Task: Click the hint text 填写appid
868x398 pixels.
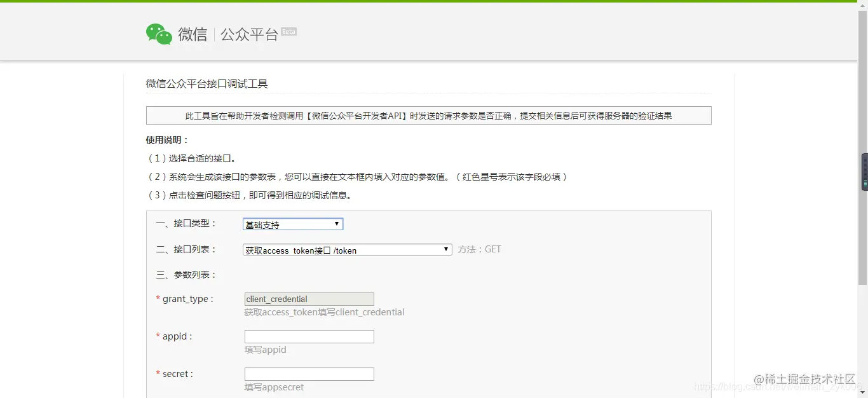Action: [266, 350]
